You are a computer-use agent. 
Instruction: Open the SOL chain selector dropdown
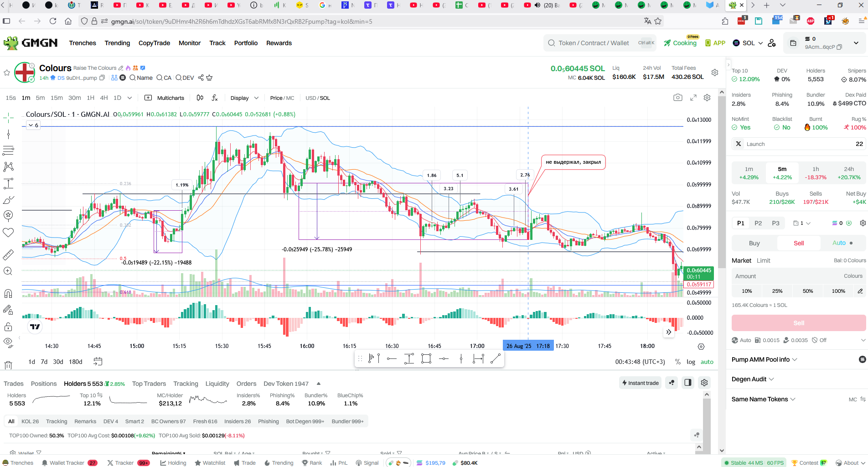pos(748,43)
